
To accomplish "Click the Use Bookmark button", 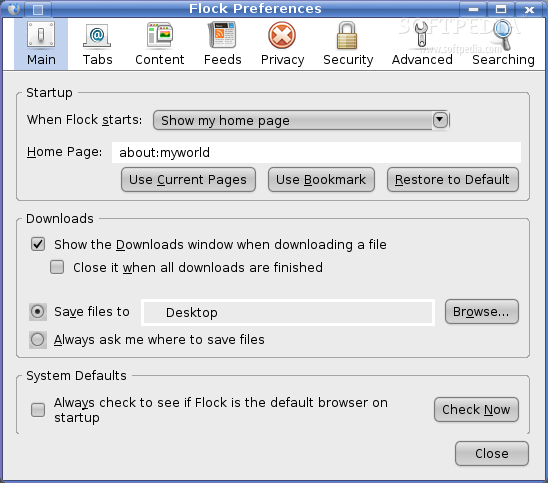I will point(321,180).
